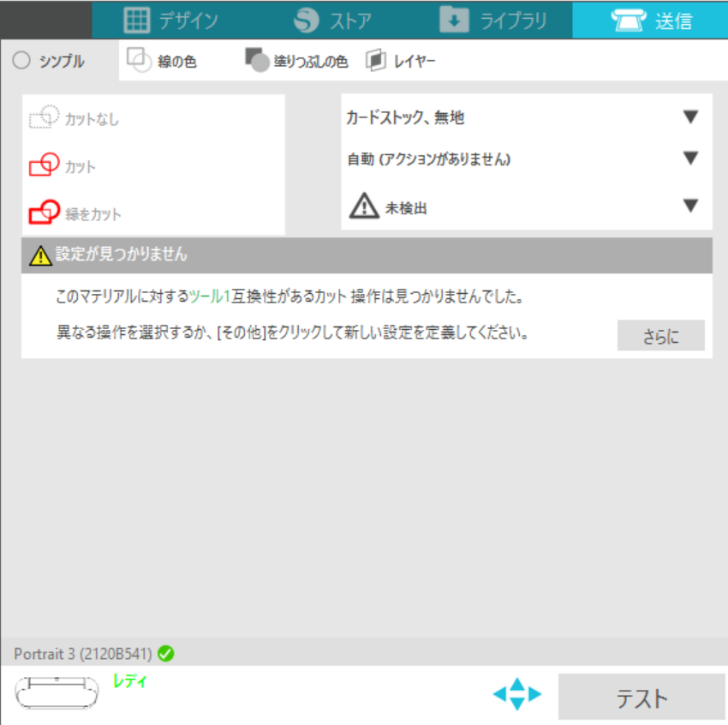The image size is (728, 725).
Task: Click the 線の色 outline circles icon
Action: (139, 60)
